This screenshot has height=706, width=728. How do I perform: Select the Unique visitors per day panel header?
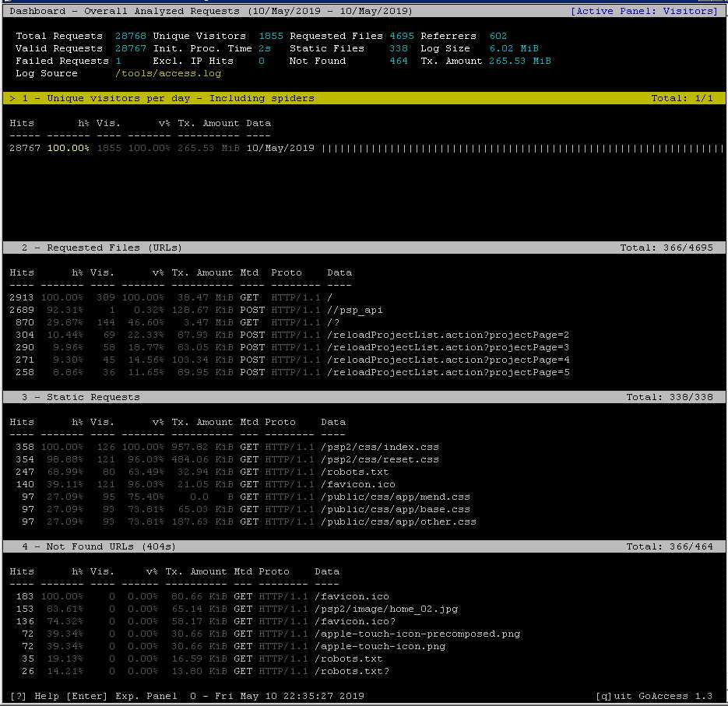364,98
